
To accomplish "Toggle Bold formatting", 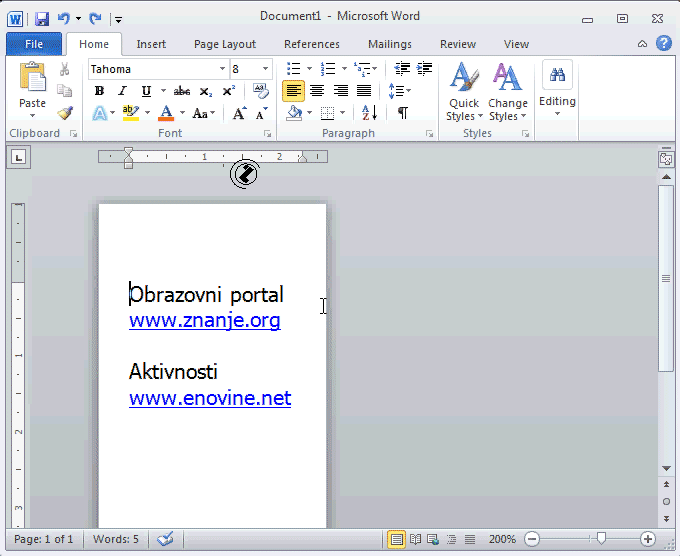I will (99, 91).
